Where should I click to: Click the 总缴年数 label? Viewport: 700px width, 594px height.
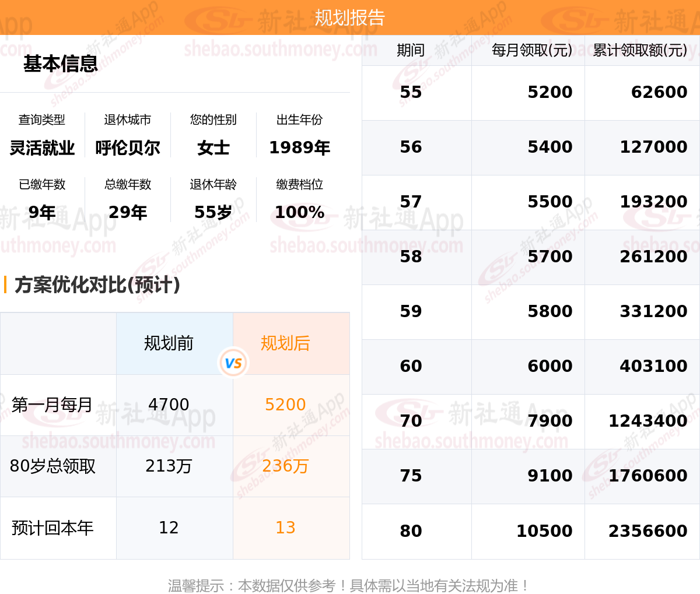pos(128,184)
